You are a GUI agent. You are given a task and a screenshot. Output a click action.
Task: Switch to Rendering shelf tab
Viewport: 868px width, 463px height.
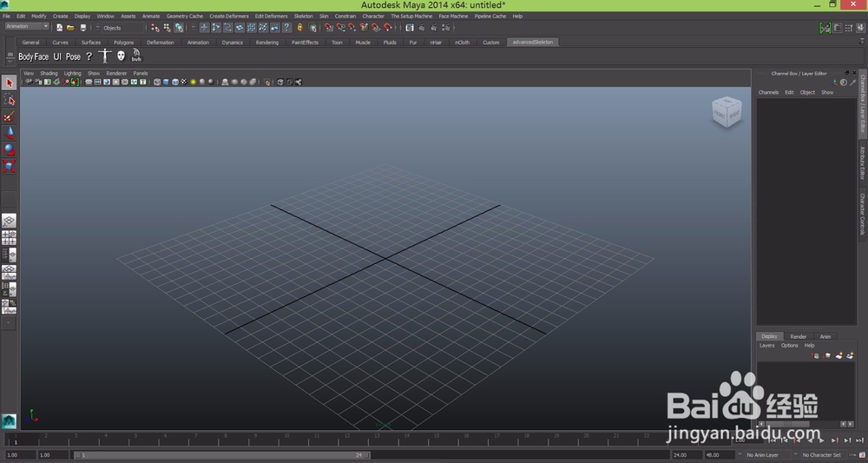[266, 42]
